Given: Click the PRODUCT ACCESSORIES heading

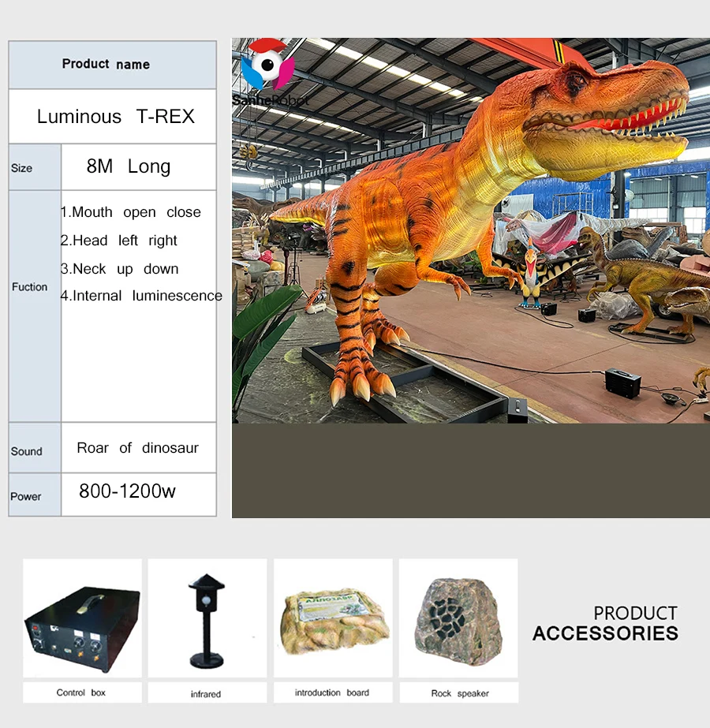Looking at the screenshot, I should pyautogui.click(x=604, y=623).
